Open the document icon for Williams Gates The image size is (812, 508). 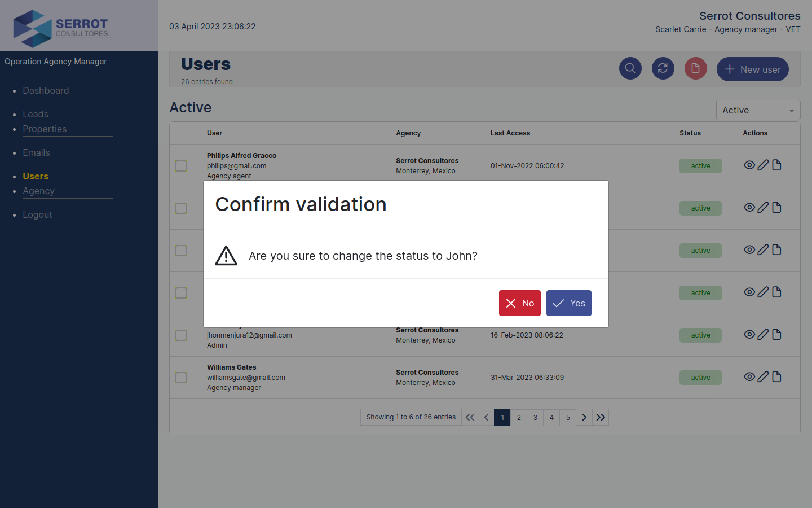(776, 376)
